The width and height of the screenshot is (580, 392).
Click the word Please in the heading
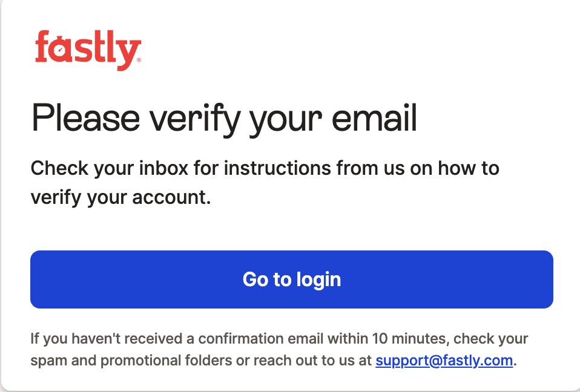pos(77,118)
